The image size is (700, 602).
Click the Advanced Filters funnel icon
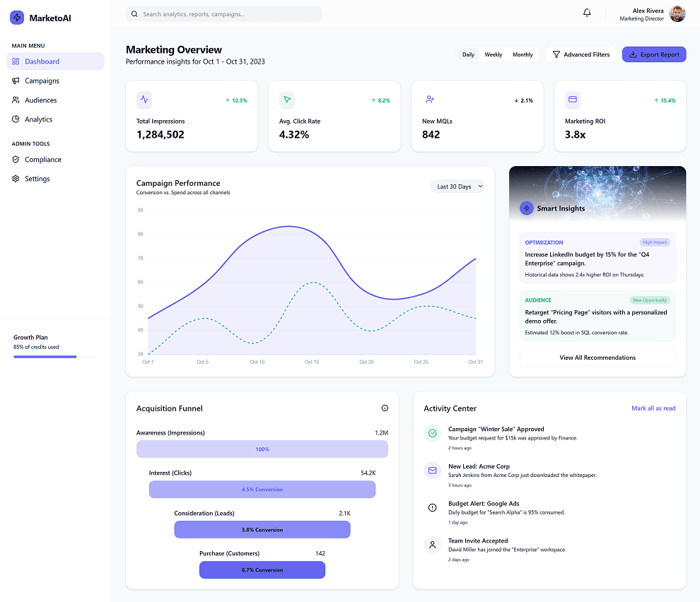point(556,54)
